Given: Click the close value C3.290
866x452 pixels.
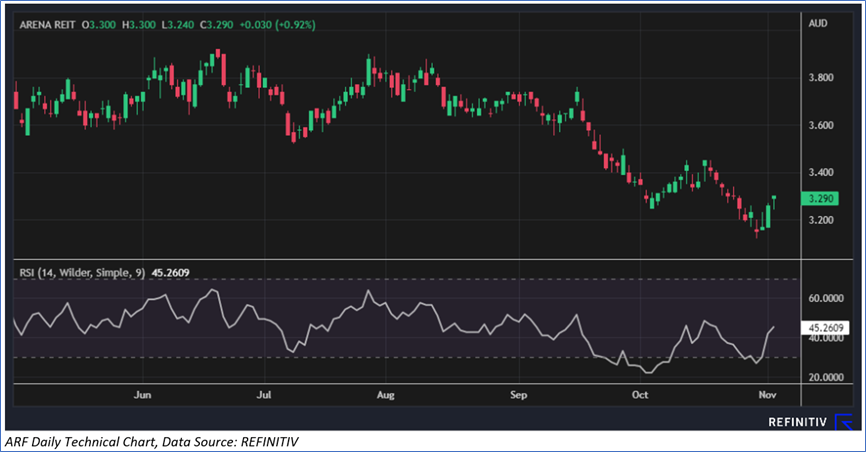Looking at the screenshot, I should click(x=216, y=25).
